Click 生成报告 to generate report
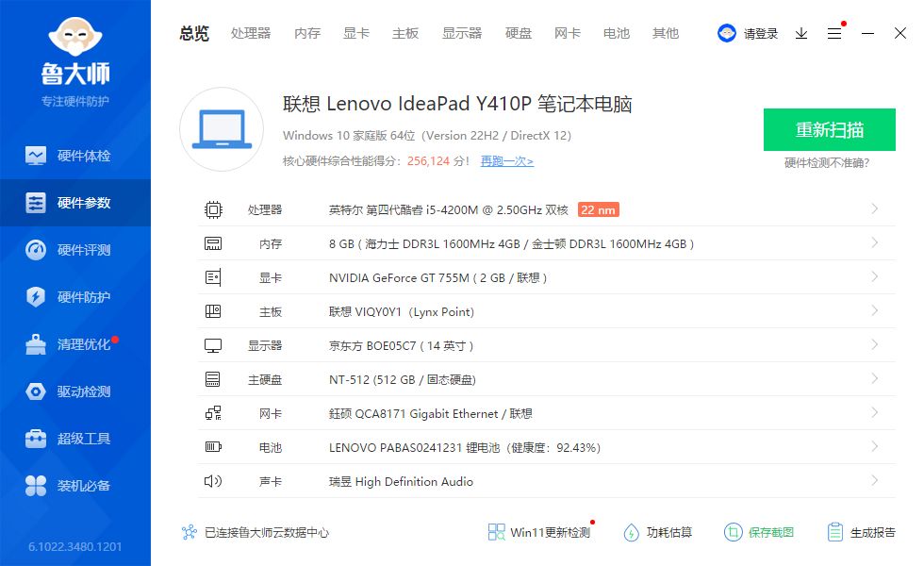This screenshot has width=924, height=566. point(861,532)
